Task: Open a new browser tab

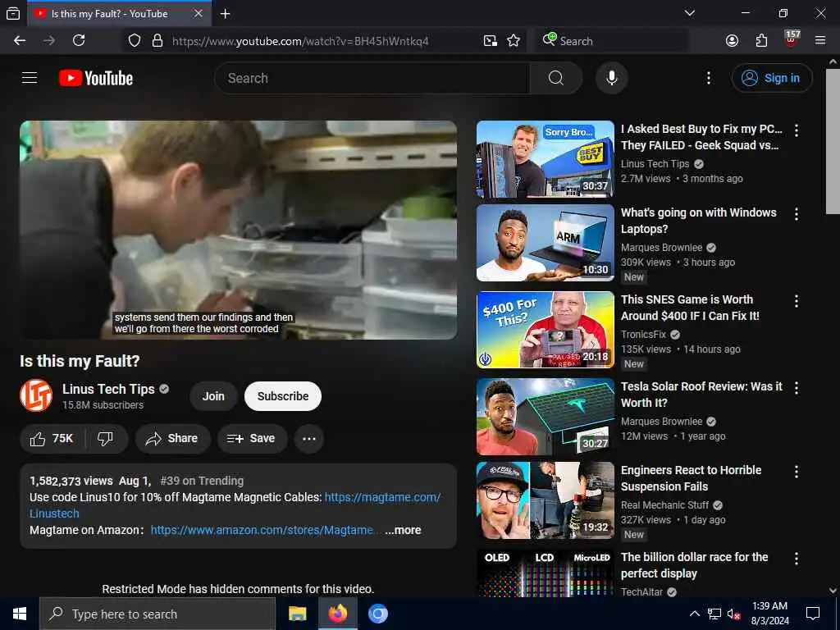Action: coord(225,13)
